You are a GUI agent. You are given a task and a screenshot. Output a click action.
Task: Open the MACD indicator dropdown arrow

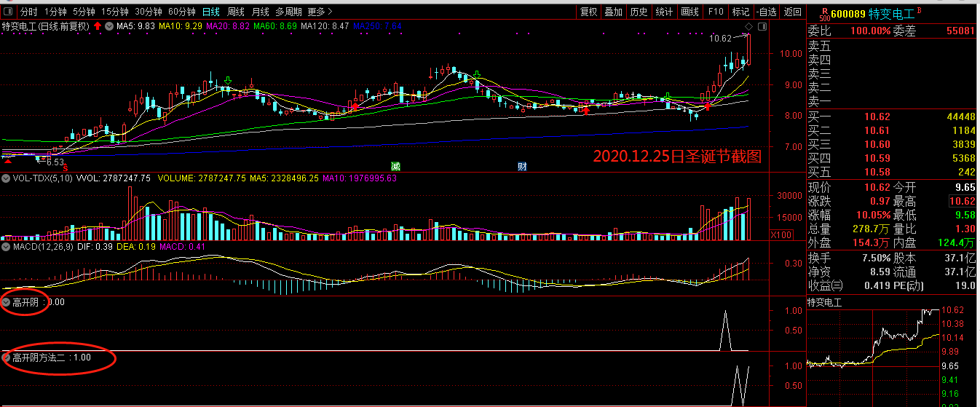[x=7, y=248]
